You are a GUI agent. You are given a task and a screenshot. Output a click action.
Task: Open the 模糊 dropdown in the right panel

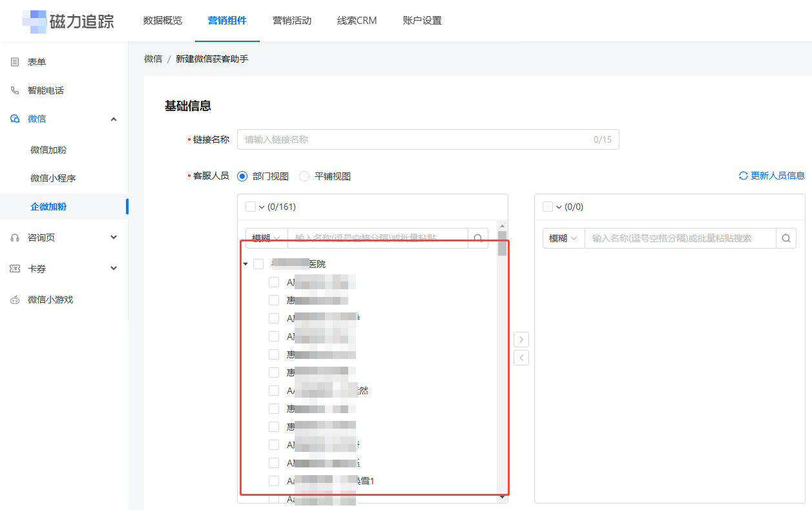[561, 238]
